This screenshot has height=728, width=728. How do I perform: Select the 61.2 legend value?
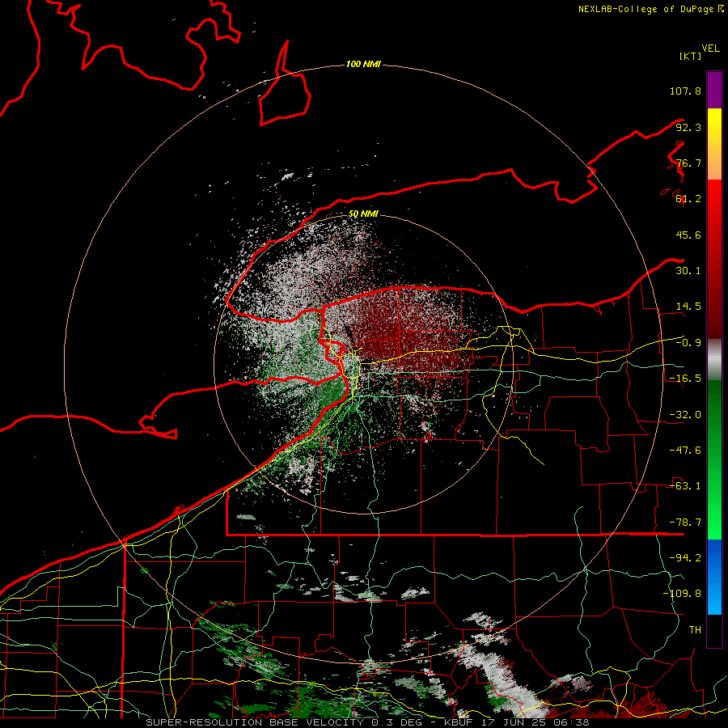pos(688,199)
